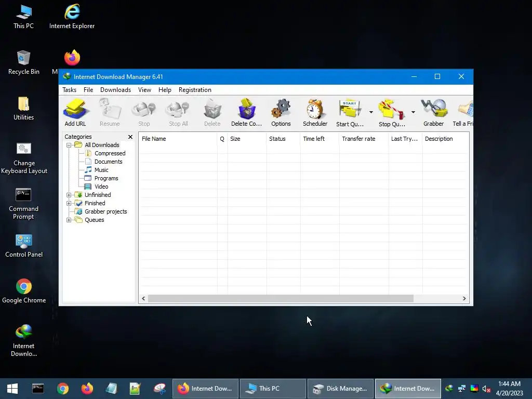Close the Categories panel
The image size is (532, 399).
pos(130,137)
